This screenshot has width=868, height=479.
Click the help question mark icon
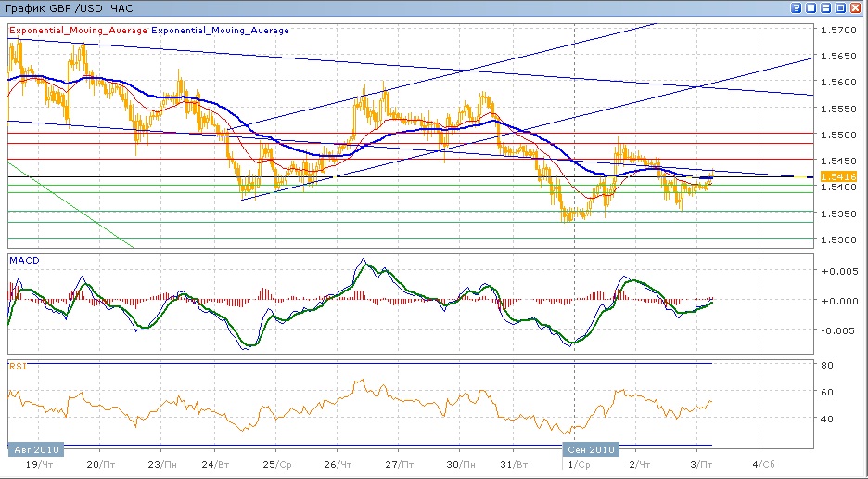(x=797, y=7)
